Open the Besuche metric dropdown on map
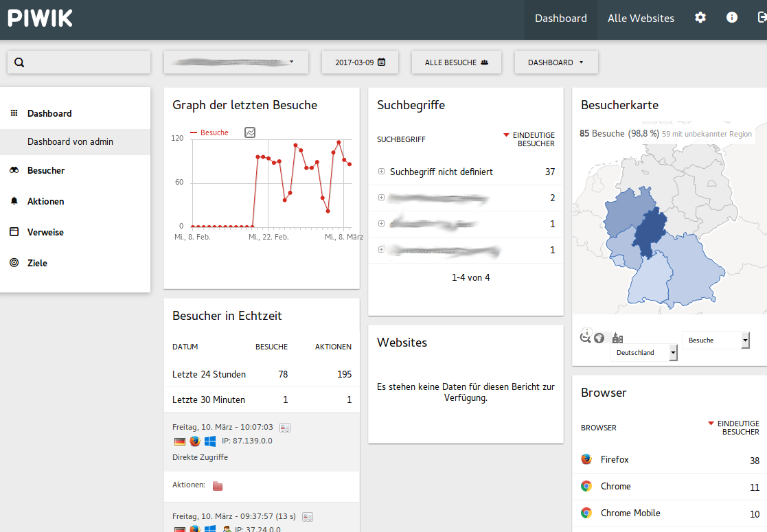Screen dimensions: 767x532 (716, 340)
